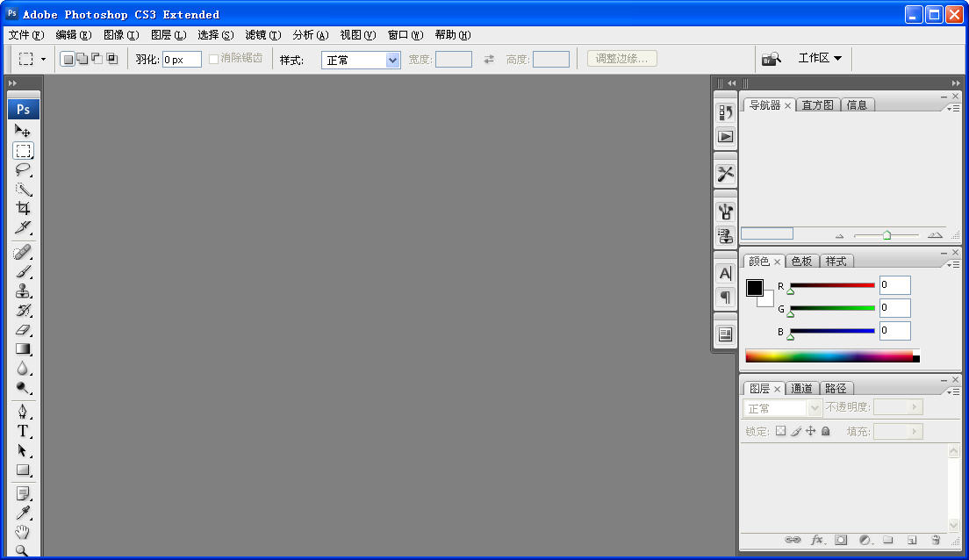
Task: Open the 样式 style dropdown
Action: pyautogui.click(x=361, y=60)
